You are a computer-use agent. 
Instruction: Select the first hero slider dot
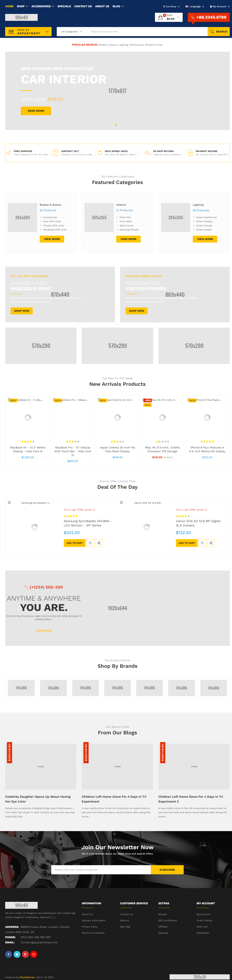click(x=116, y=124)
